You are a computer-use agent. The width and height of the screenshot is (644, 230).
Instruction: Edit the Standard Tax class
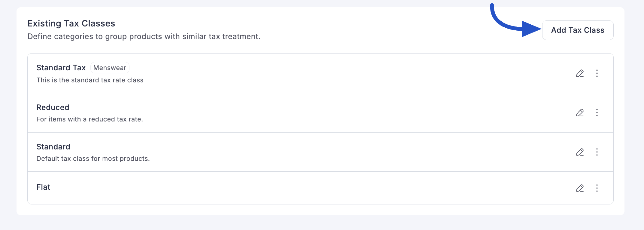click(580, 73)
